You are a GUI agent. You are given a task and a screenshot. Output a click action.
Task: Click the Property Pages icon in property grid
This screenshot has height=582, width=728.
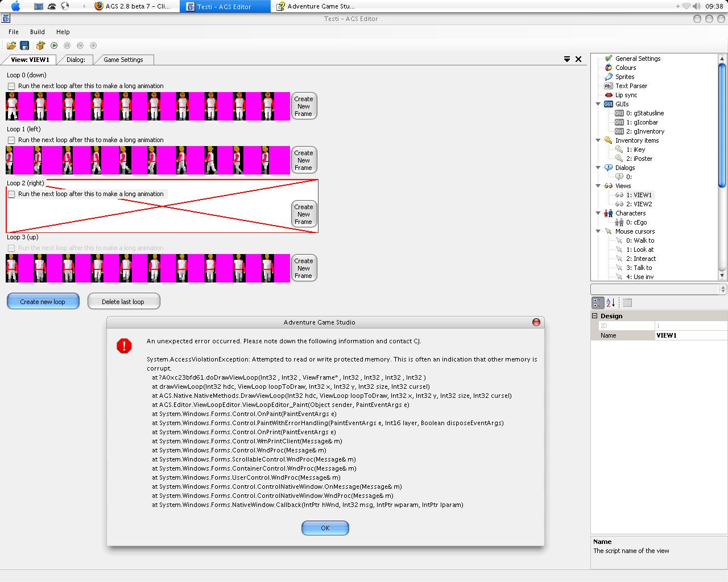[627, 303]
